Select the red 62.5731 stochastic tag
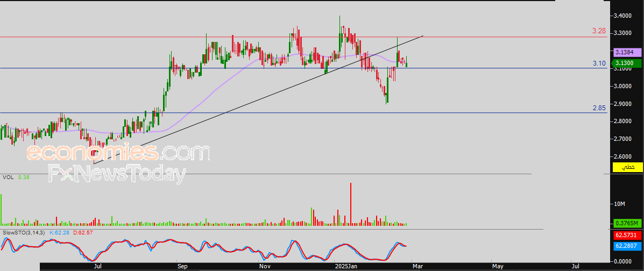The image size is (644, 271). click(627, 236)
